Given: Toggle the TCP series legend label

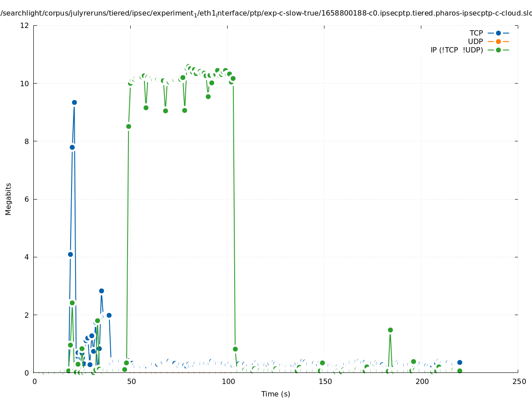Looking at the screenshot, I should tap(476, 33).
